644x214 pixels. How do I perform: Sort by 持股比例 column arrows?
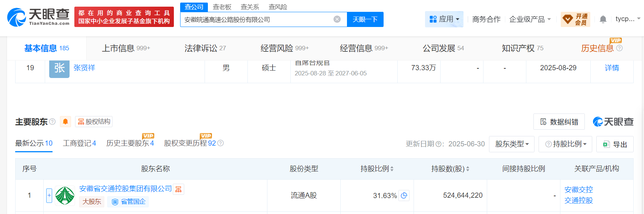(x=392, y=169)
